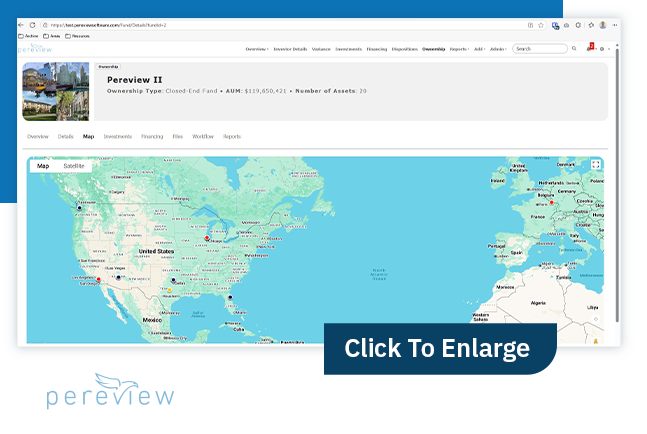Reload the page with the refresh icon

[32, 25]
